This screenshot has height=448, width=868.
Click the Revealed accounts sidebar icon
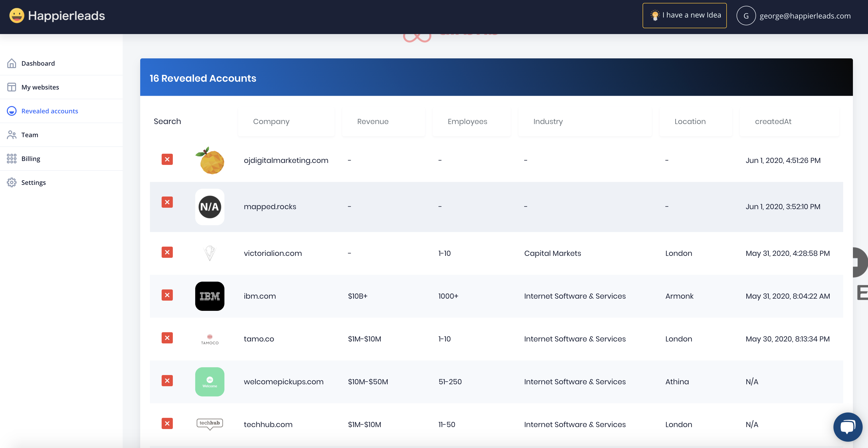click(x=11, y=111)
